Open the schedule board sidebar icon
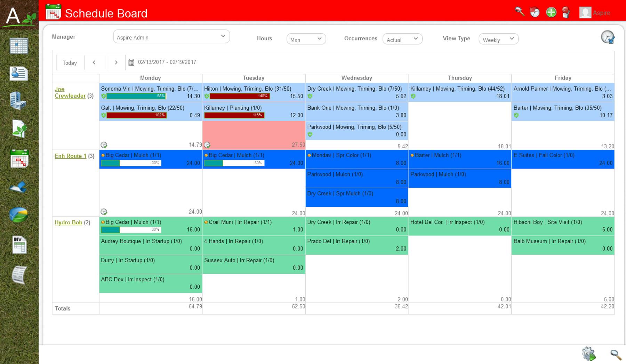 19,158
